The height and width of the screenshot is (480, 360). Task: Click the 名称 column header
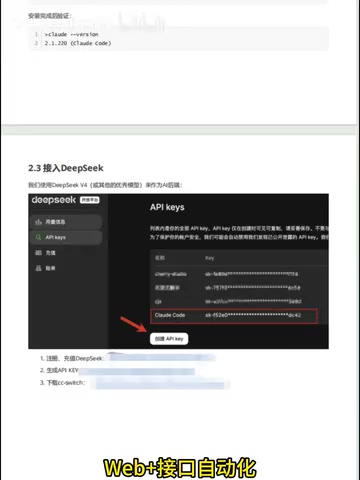pyautogui.click(x=160, y=258)
